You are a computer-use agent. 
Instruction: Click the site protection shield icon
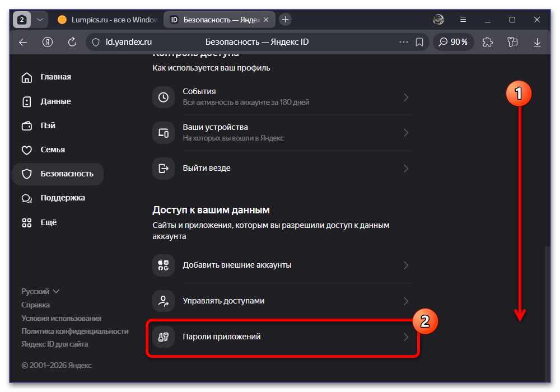(96, 42)
